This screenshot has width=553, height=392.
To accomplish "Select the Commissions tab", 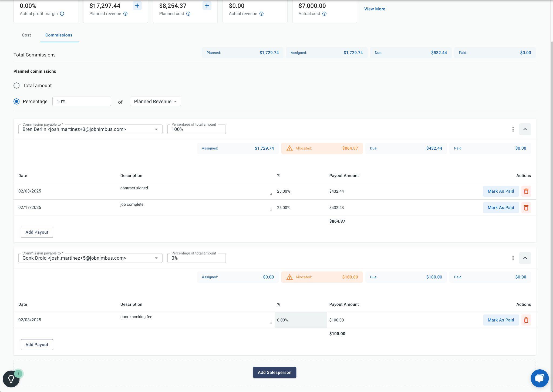I will point(59,35).
